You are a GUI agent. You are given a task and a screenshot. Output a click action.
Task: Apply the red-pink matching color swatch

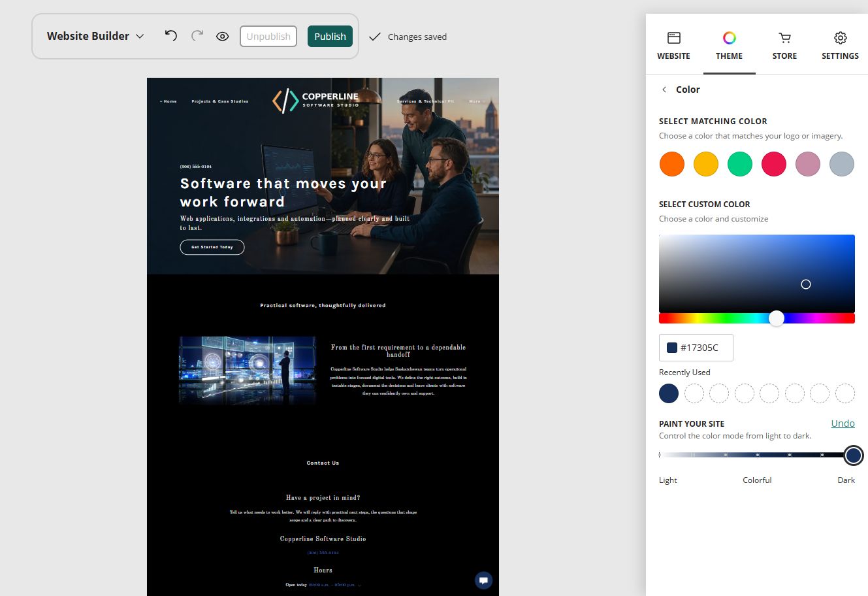pos(774,164)
